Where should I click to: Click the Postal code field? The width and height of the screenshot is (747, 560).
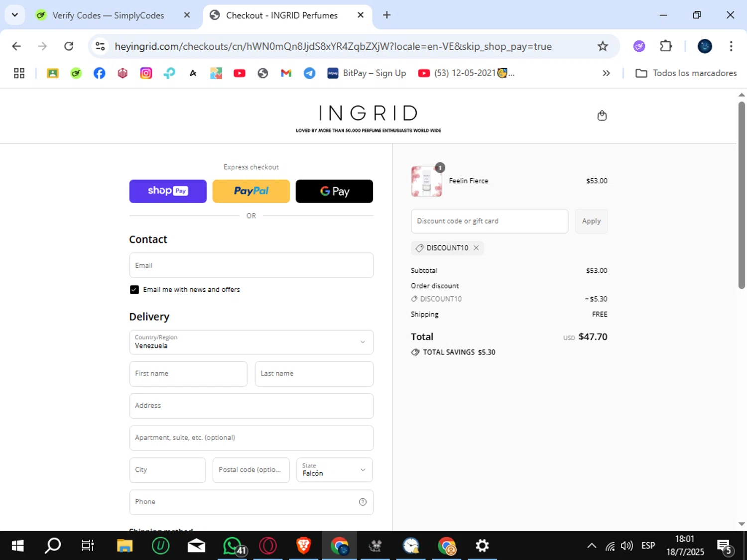tap(251, 470)
